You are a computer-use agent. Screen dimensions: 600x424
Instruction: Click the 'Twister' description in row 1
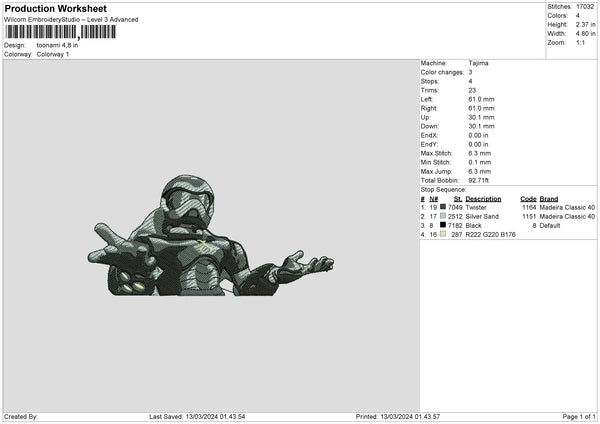coord(476,207)
